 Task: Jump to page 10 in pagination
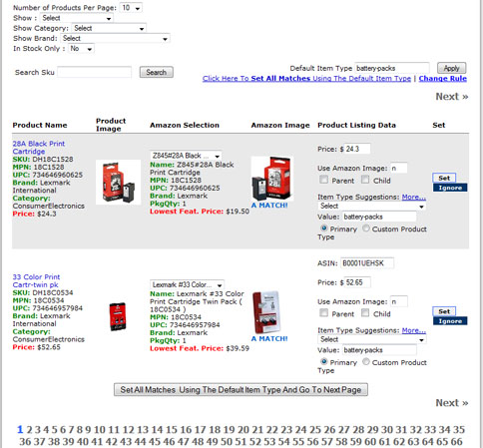pos(100,430)
